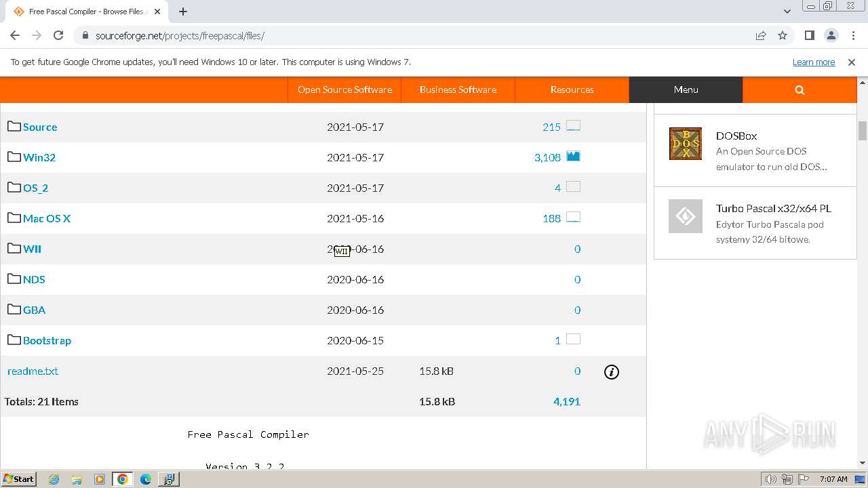Open the NDS folder link
This screenshot has width=868, height=488.
(x=34, y=279)
